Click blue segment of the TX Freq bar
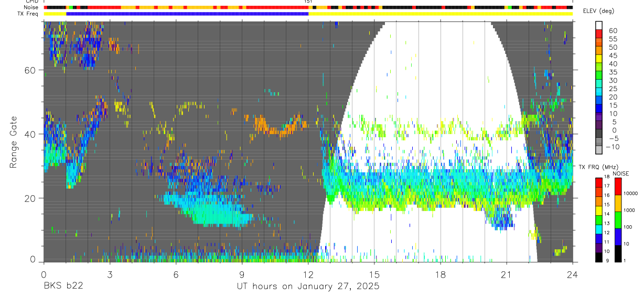644x297 pixels. 187,14
